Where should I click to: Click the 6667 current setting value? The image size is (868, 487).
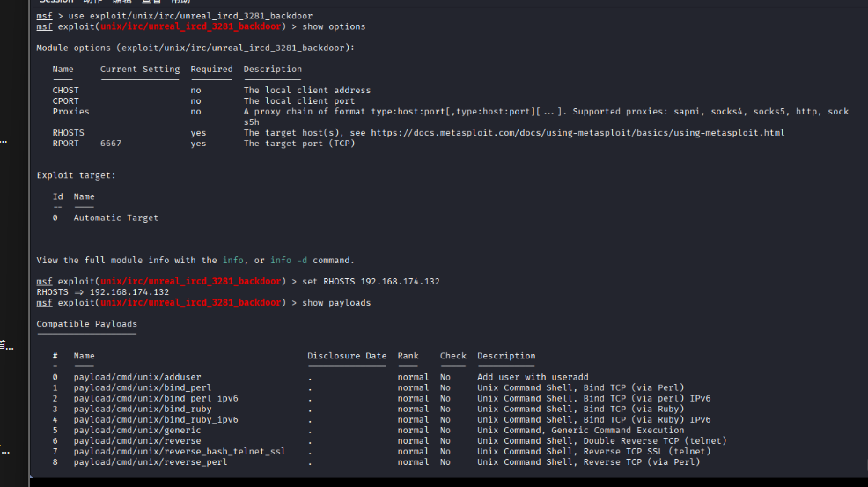click(111, 144)
